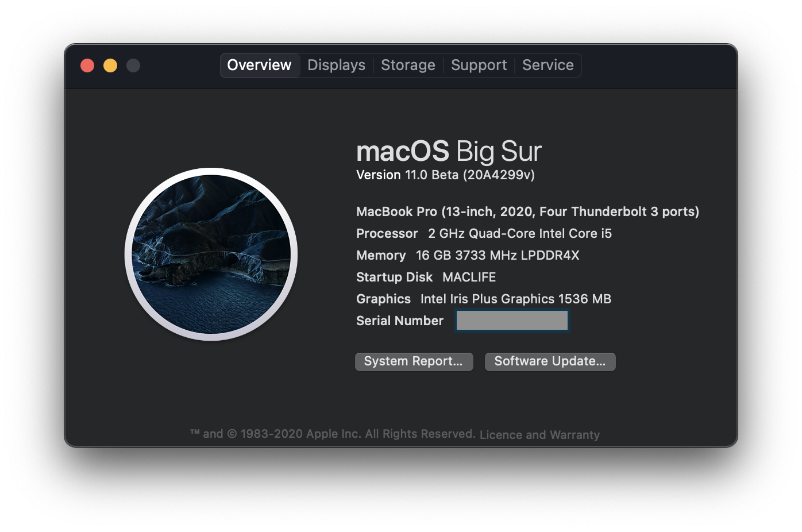Open the Service tab
The image size is (802, 532).
[x=547, y=65]
